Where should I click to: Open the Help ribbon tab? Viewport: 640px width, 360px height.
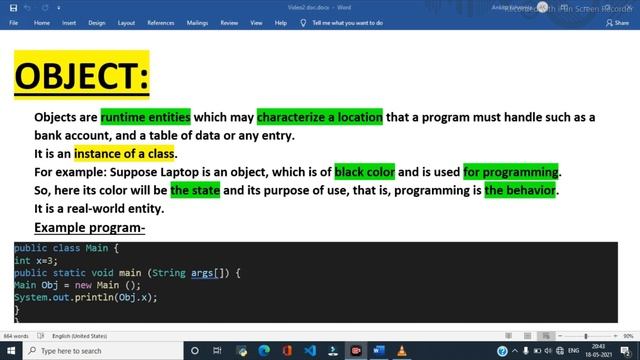tap(280, 23)
